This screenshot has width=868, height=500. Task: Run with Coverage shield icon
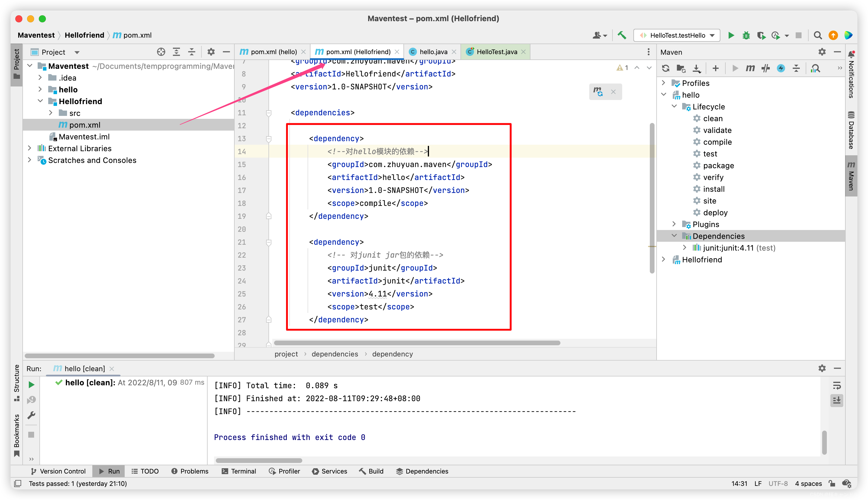[761, 35]
